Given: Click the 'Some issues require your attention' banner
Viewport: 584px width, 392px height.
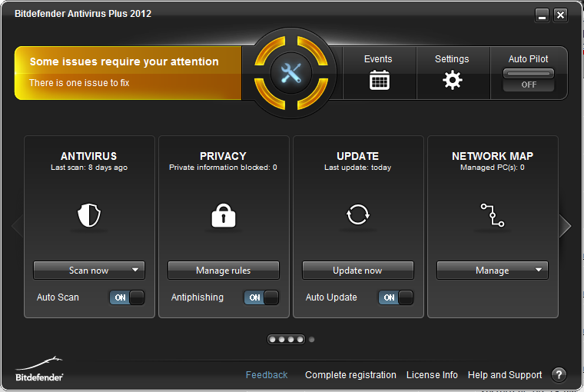Looking at the screenshot, I should click(x=128, y=73).
